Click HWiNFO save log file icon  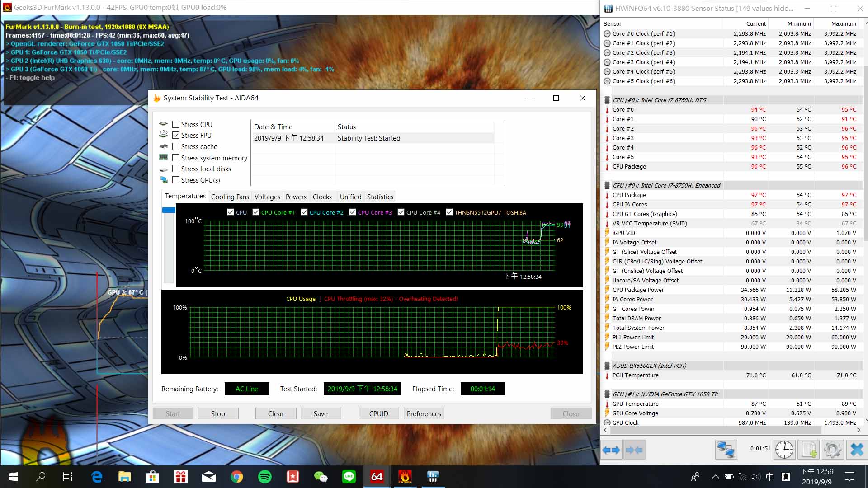coord(809,450)
